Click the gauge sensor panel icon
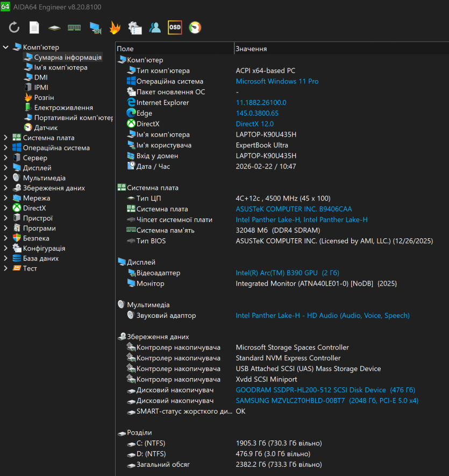Image resolution: width=449 pixels, height=476 pixels. pos(195,27)
